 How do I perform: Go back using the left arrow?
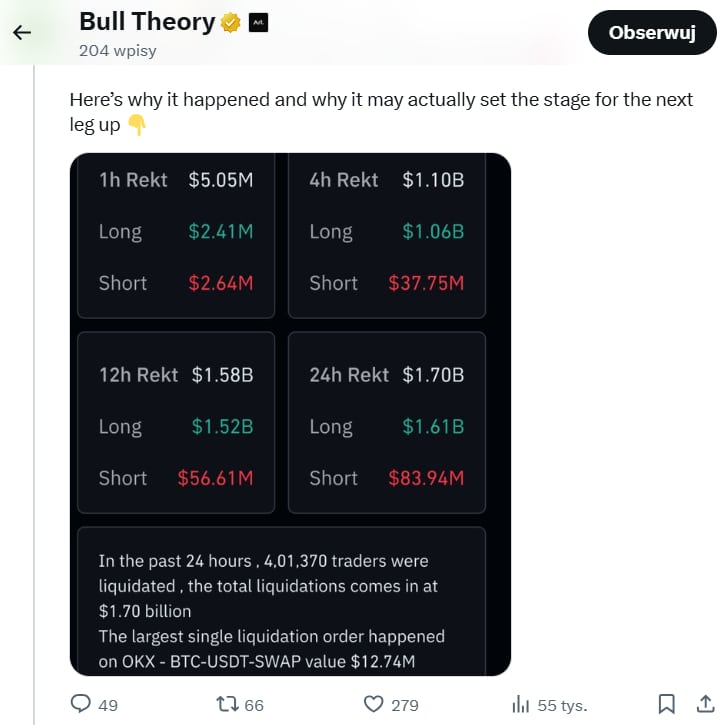(x=22, y=33)
